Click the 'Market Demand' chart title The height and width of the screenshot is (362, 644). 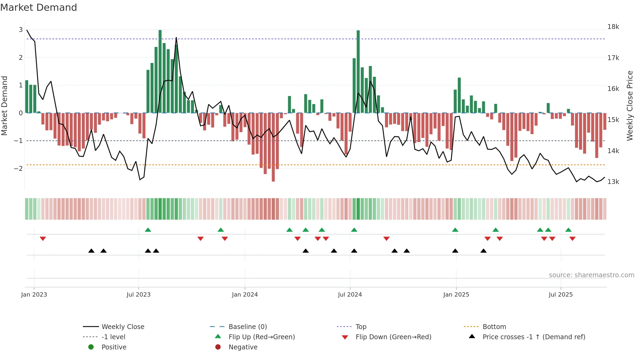coord(39,8)
